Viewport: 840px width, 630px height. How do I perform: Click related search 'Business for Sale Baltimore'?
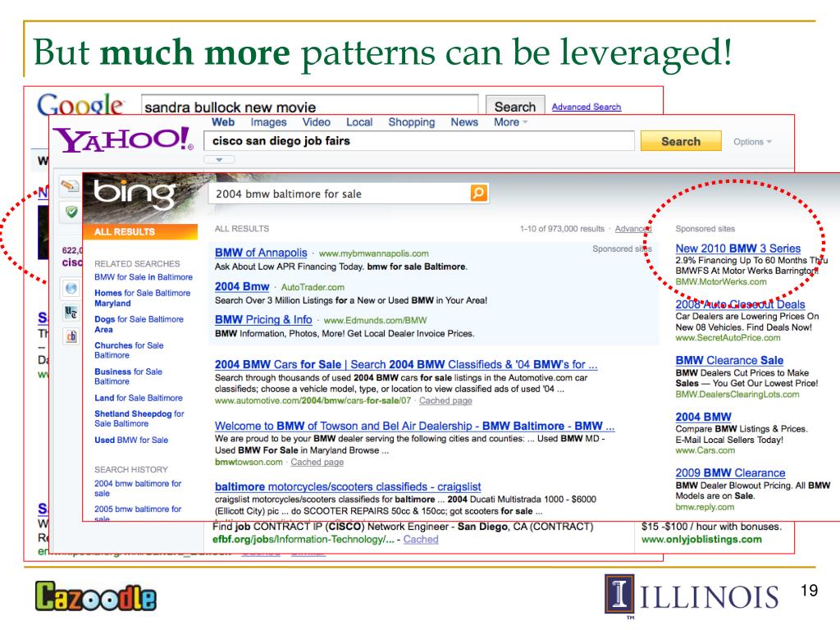[x=128, y=376]
